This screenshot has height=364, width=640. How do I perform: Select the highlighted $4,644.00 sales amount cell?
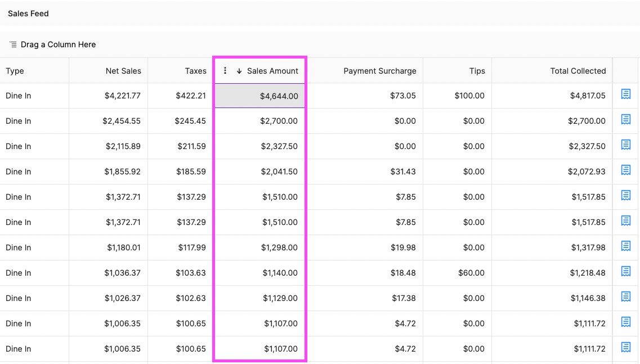pos(260,96)
